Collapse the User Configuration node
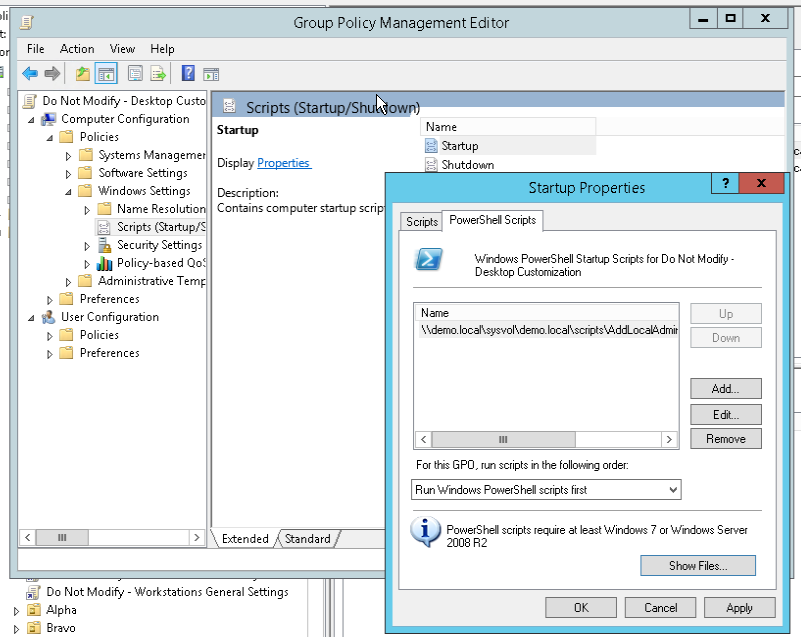This screenshot has height=637, width=801. 31,318
